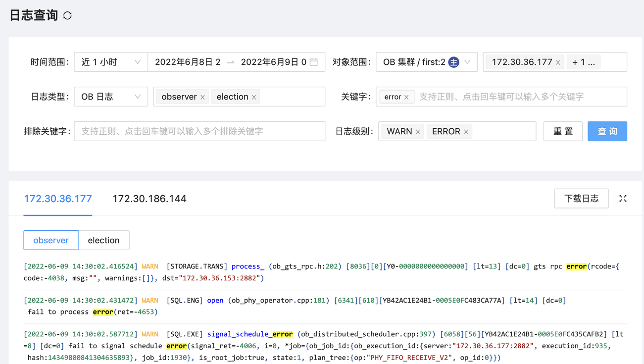The image size is (644, 364).
Task: Select the observer log toggle button
Action: pos(51,240)
